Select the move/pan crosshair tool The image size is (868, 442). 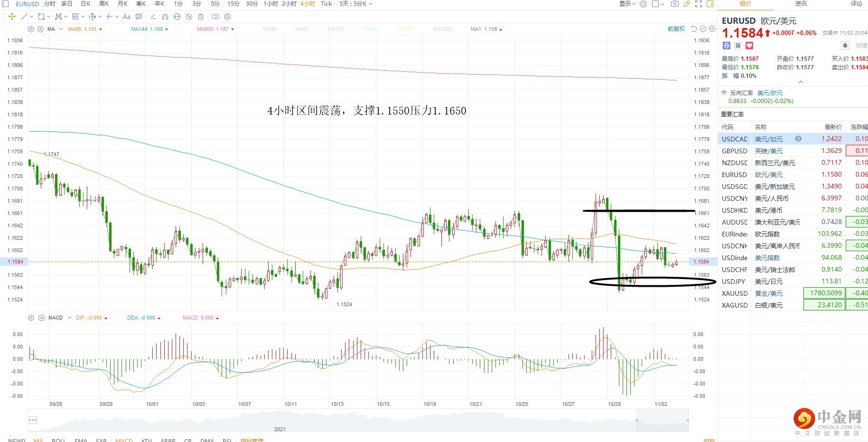tap(12, 17)
